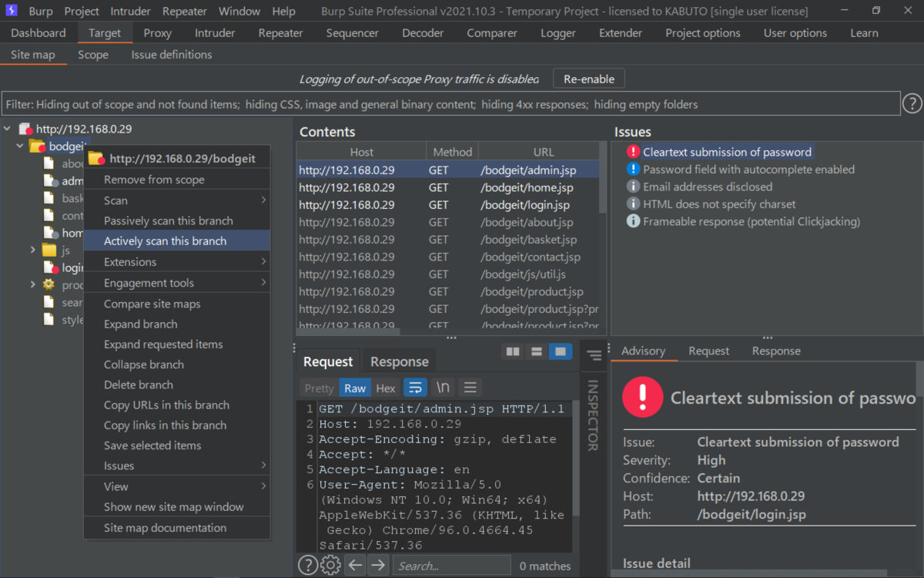Sort Contents table by Method column

tap(452, 152)
